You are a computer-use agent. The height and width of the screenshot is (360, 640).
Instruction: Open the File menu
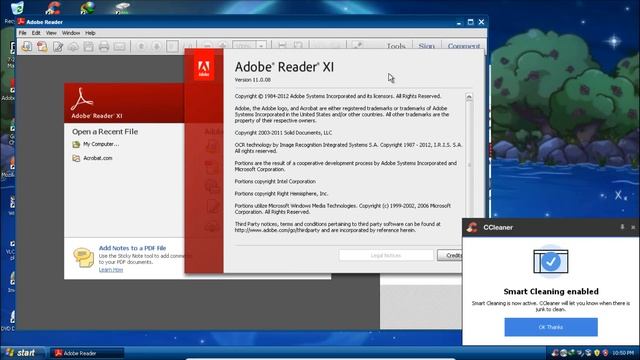coord(22,33)
